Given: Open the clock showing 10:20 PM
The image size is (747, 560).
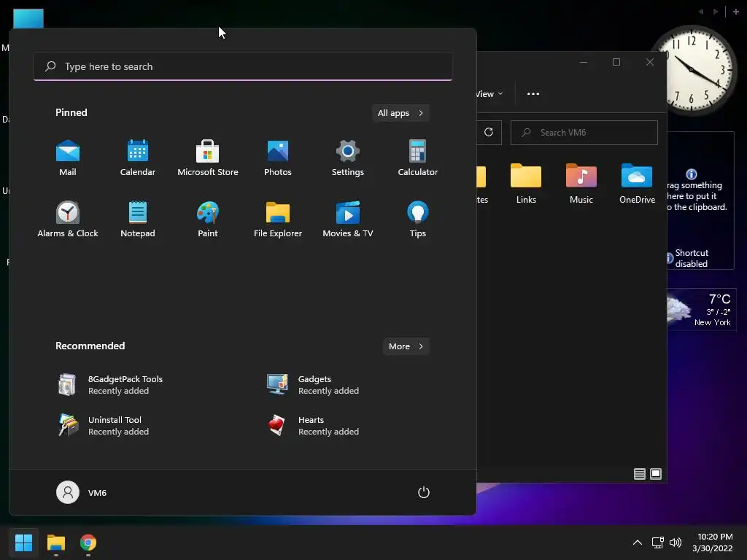Looking at the screenshot, I should [x=713, y=542].
